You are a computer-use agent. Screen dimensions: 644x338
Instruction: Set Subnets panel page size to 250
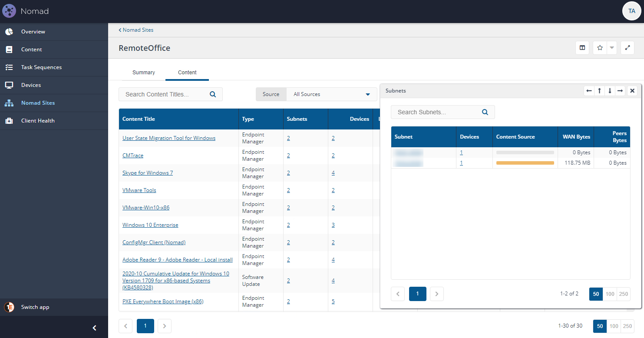coord(623,294)
